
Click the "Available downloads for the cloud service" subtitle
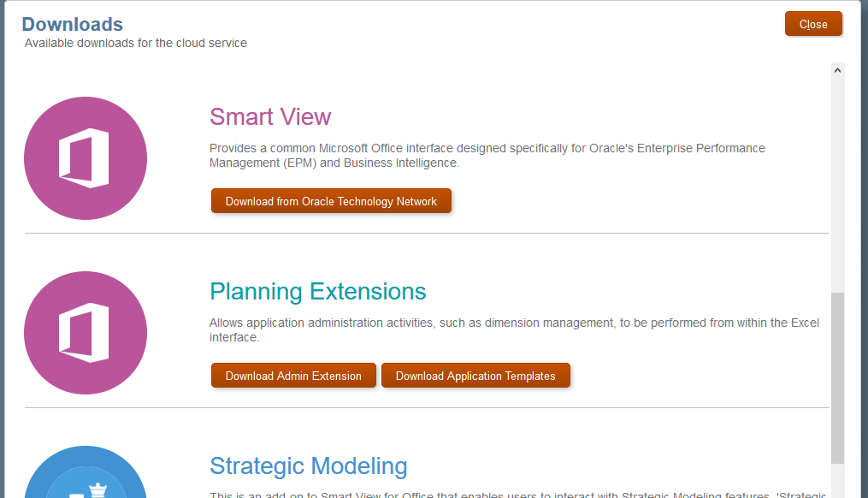pos(136,43)
